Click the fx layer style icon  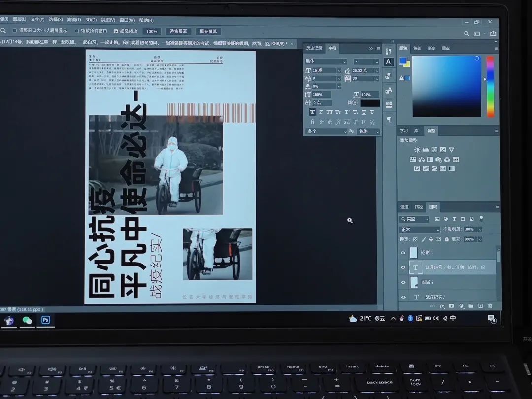click(442, 306)
